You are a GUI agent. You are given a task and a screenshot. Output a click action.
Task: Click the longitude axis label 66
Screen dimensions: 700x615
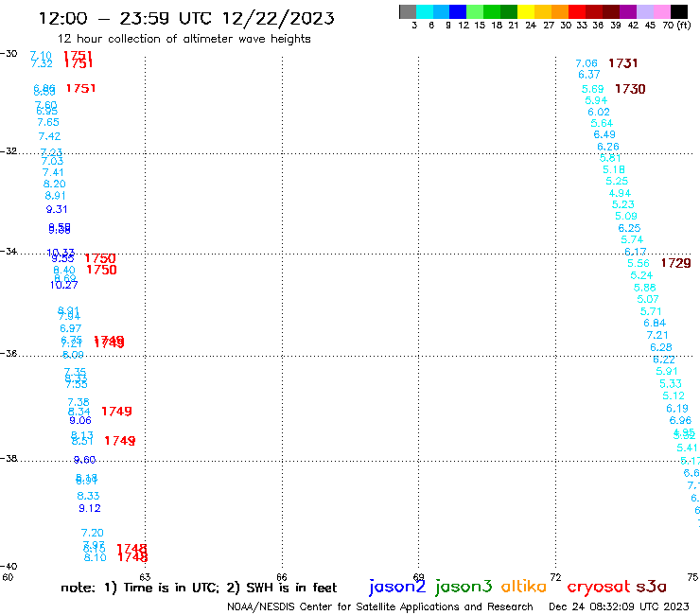[282, 577]
